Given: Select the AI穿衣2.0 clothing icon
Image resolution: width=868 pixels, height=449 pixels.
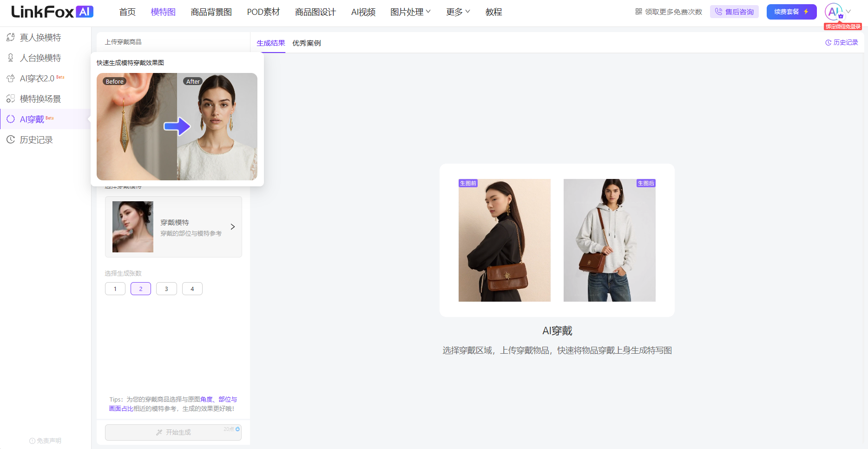Looking at the screenshot, I should (11, 79).
